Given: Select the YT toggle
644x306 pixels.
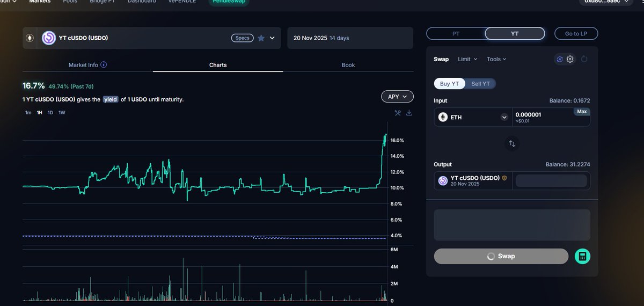Looking at the screenshot, I should 515,33.
